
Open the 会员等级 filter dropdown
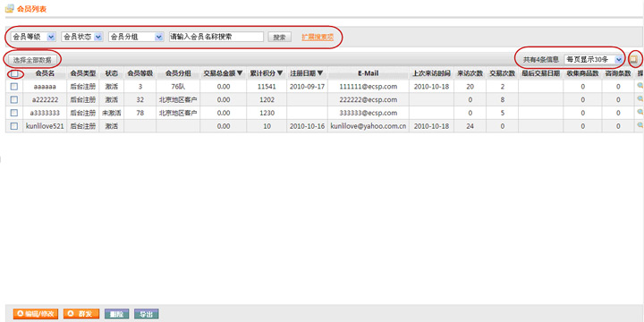[x=33, y=37]
